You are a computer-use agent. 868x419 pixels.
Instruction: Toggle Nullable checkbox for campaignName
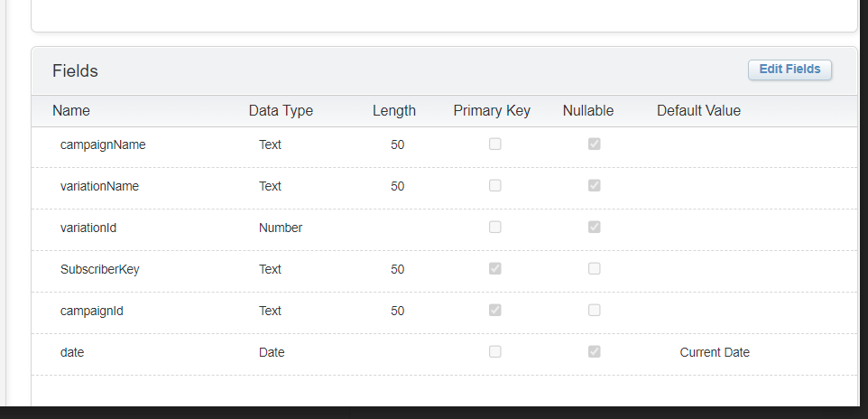[594, 144]
